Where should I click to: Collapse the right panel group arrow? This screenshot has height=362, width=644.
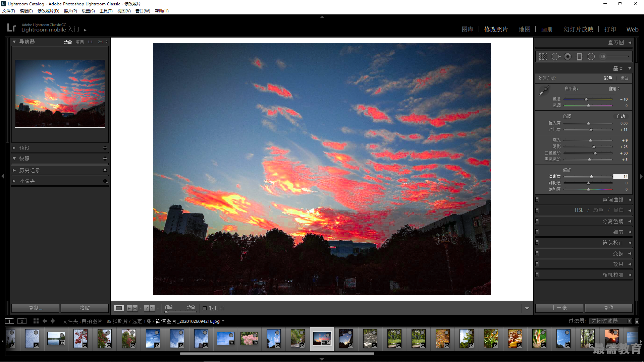641,176
